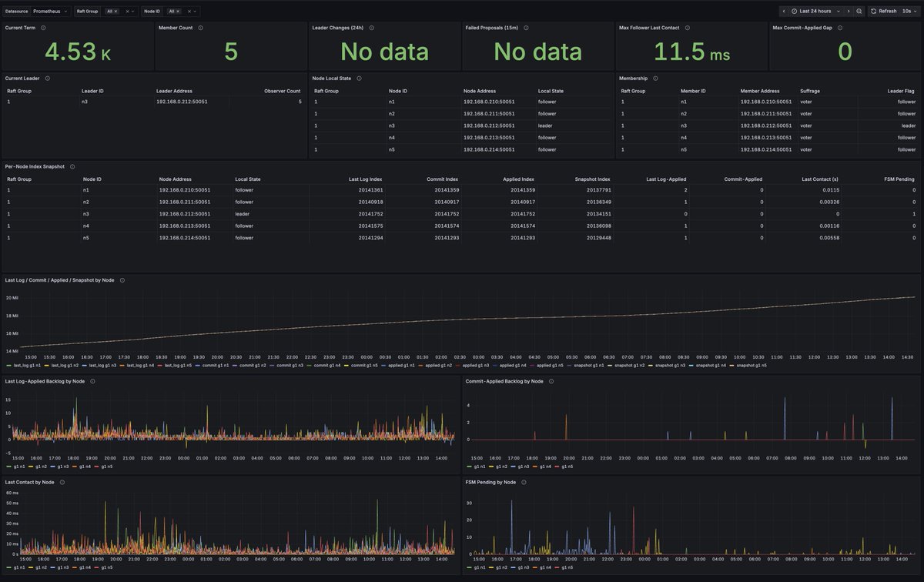Open info icon on Membership panel

click(x=655, y=78)
